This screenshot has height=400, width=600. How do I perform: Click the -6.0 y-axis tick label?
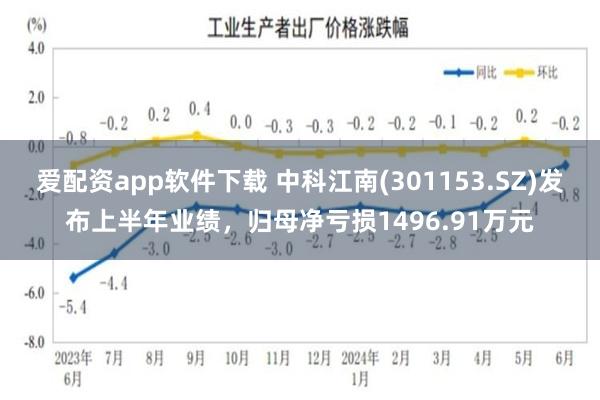[34, 293]
